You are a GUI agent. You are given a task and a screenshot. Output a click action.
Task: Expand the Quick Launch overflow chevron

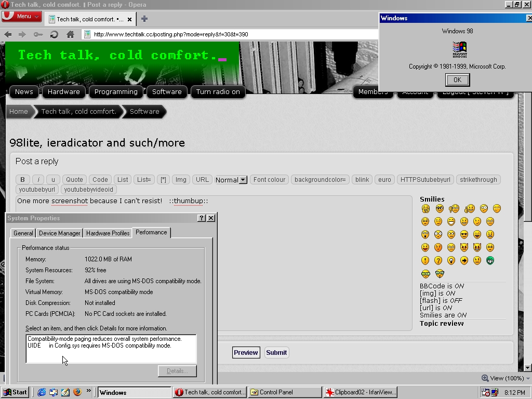88,391
